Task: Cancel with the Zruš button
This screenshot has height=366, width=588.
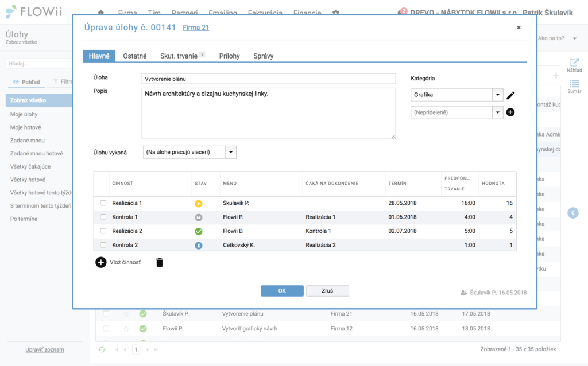Action: tap(327, 291)
